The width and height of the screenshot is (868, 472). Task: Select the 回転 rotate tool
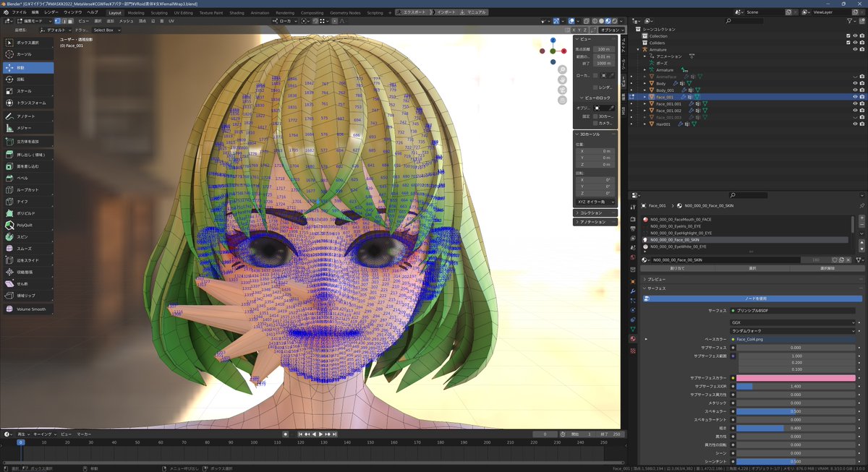coord(27,79)
